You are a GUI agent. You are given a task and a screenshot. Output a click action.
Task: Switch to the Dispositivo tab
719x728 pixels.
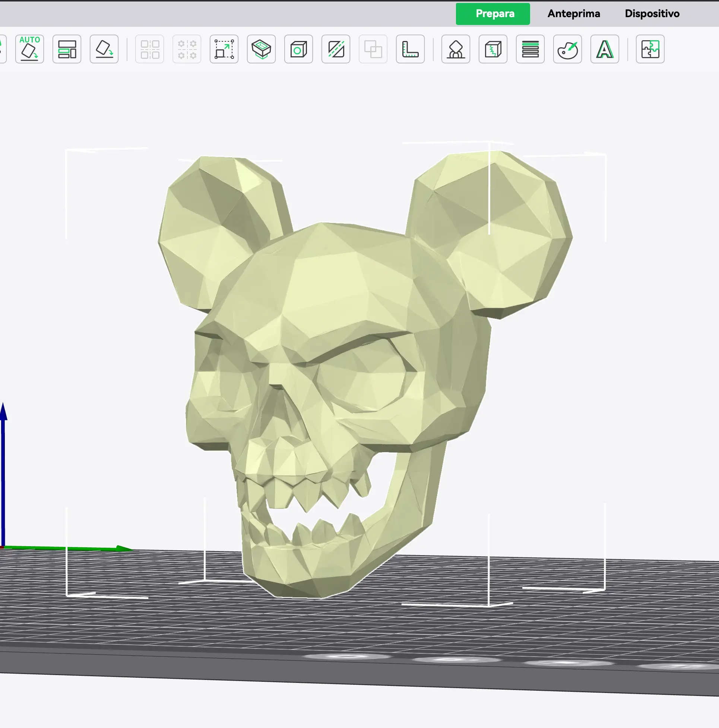pos(652,13)
